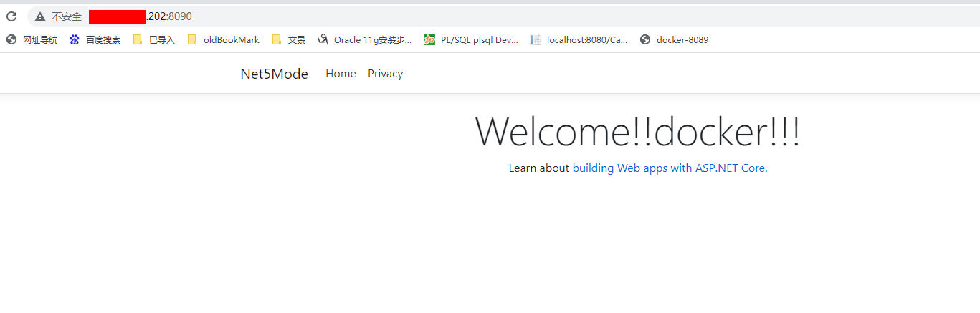Viewport: 980px width, 313px height.
Task: Open the docker-8089 bookmark
Action: coord(682,40)
